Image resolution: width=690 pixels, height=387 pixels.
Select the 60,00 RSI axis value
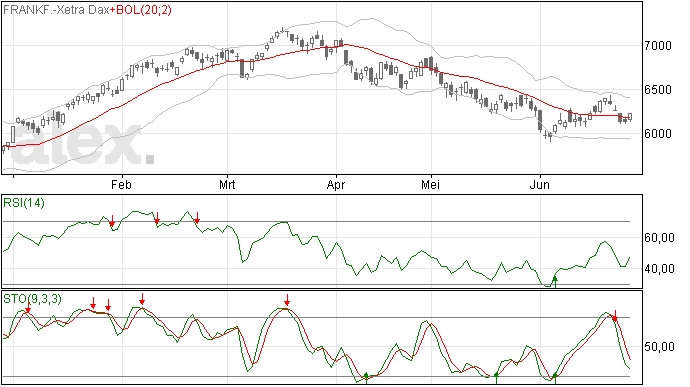click(659, 238)
